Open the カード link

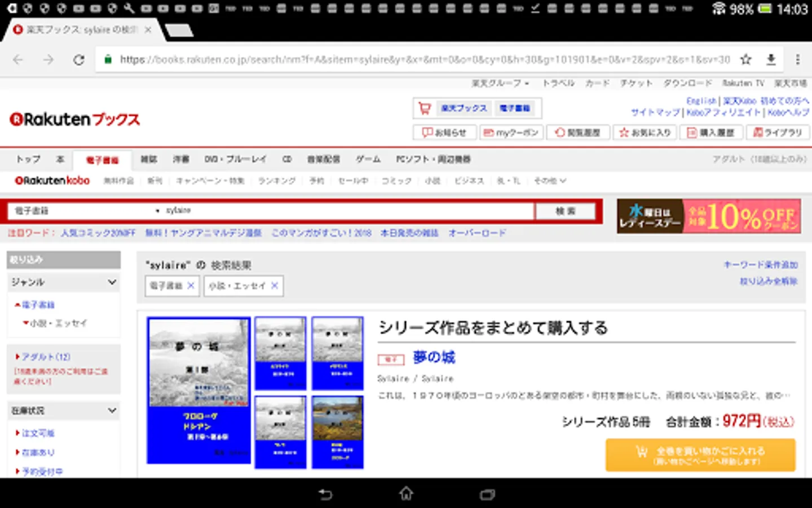tap(597, 83)
